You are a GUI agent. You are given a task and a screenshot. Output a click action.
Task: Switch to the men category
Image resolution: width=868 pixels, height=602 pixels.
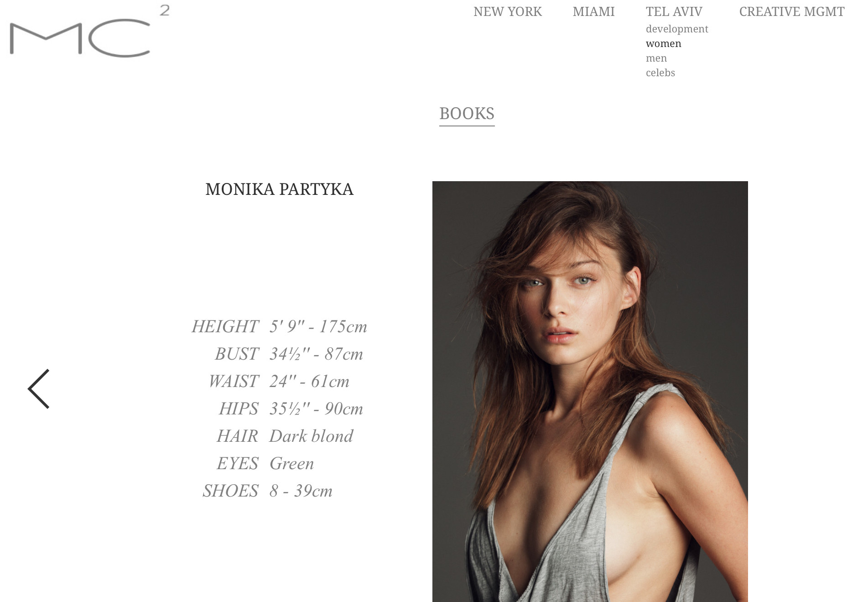(x=656, y=58)
